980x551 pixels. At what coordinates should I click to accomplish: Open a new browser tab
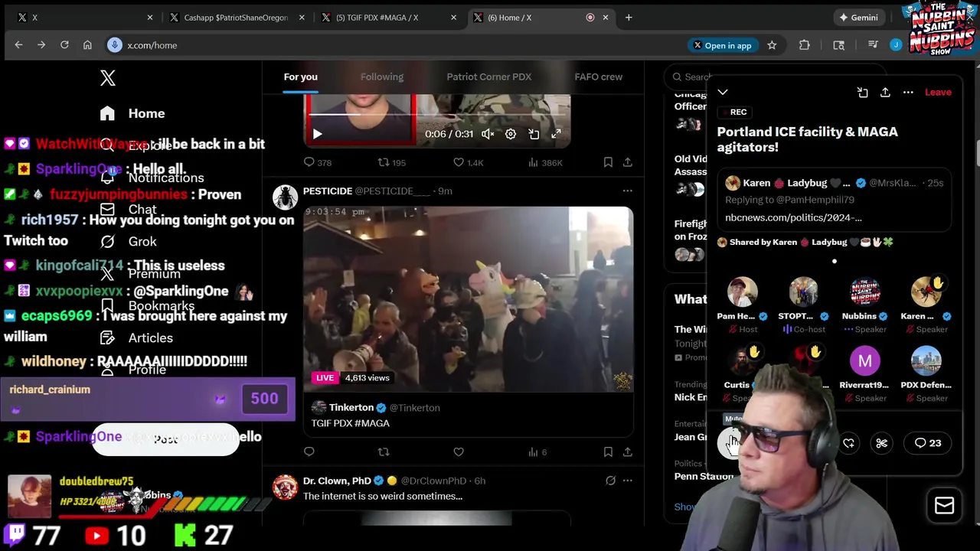[629, 18]
